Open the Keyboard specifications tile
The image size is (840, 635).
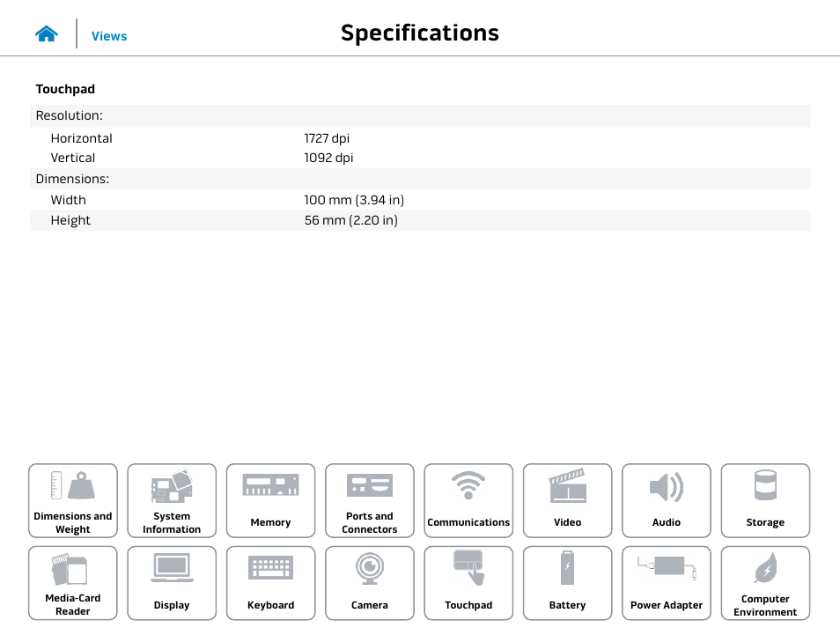(x=270, y=583)
